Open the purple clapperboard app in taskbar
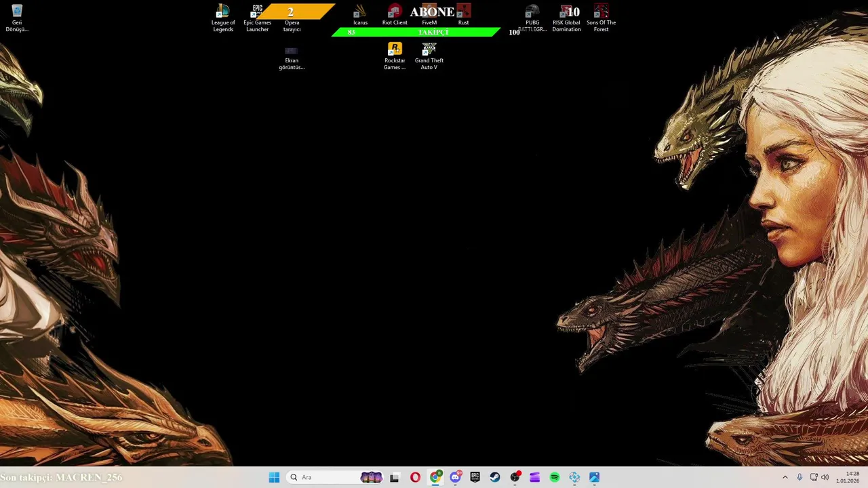This screenshot has width=868, height=488. click(x=534, y=477)
